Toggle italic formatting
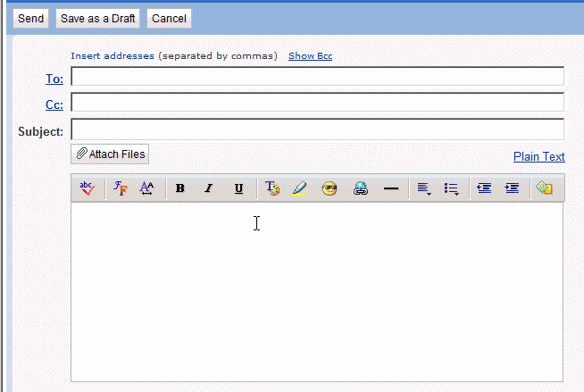The width and height of the screenshot is (584, 392). (x=209, y=188)
